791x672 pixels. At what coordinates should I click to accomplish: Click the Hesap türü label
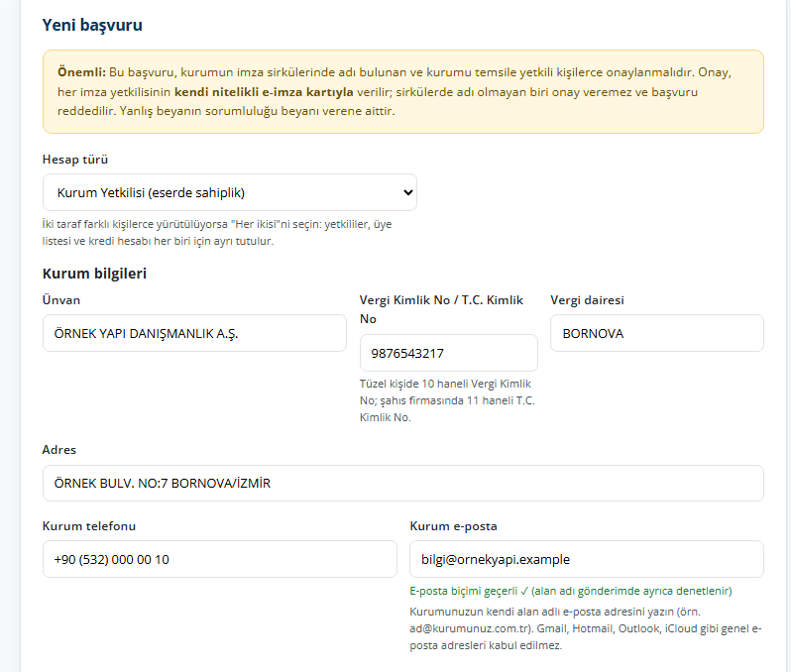tap(75, 160)
